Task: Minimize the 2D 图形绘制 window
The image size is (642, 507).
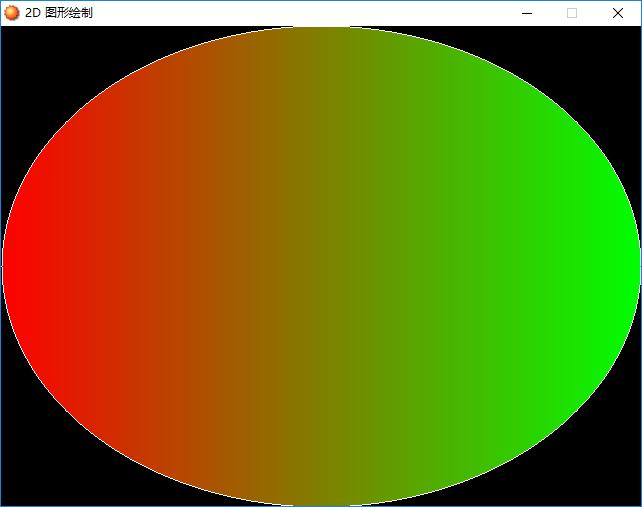Action: pyautogui.click(x=527, y=14)
